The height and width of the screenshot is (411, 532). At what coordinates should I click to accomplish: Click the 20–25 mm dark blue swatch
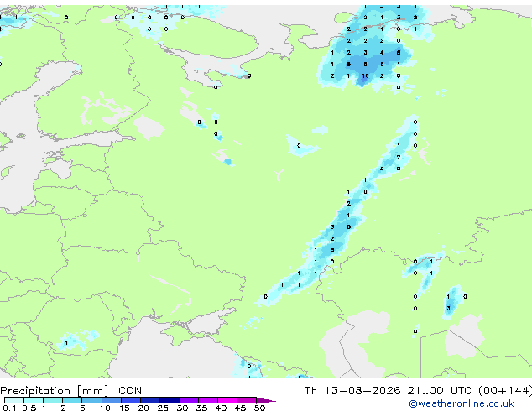(x=149, y=400)
